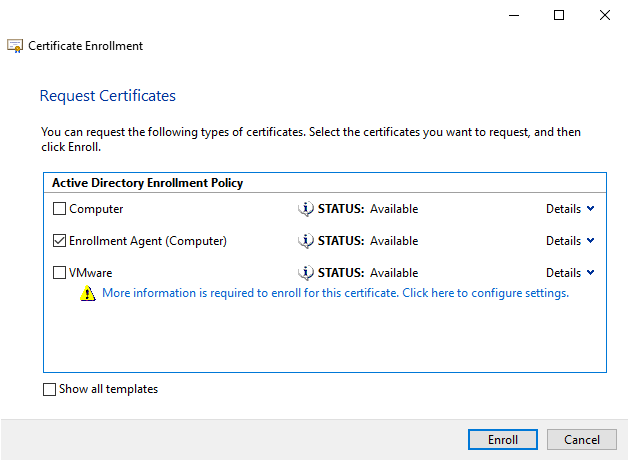Image resolution: width=629 pixels, height=461 pixels.
Task: Close the Certificate Enrollment window
Action: coord(605,15)
